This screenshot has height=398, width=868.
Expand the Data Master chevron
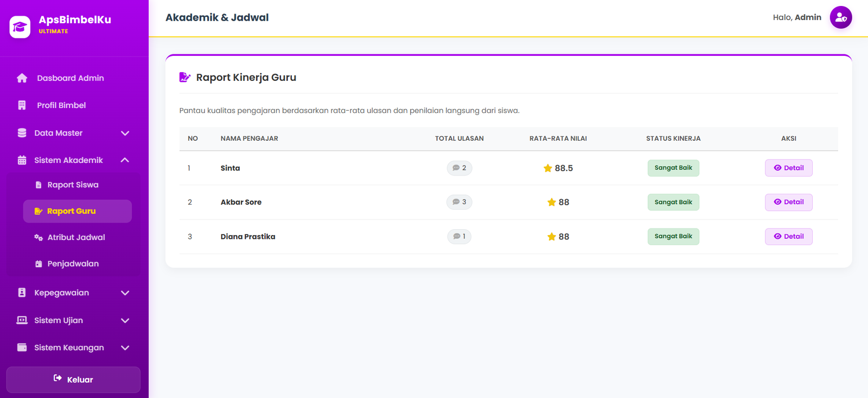[x=125, y=133]
